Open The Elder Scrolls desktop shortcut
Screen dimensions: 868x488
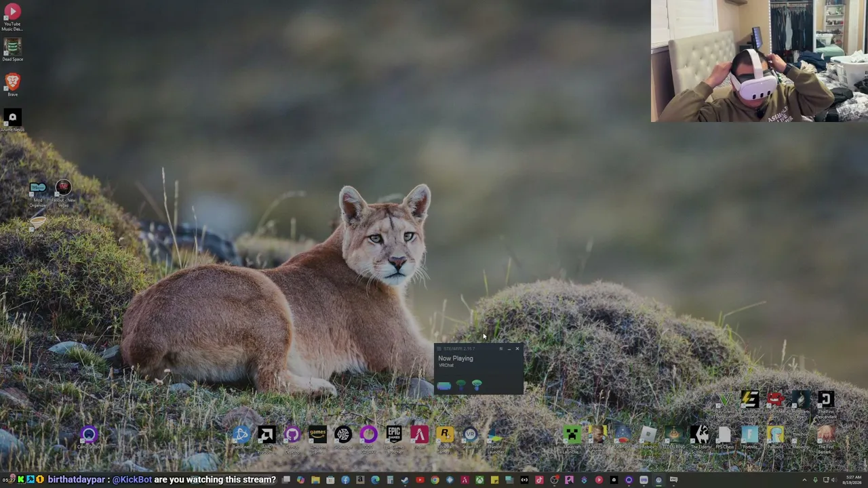coord(699,439)
